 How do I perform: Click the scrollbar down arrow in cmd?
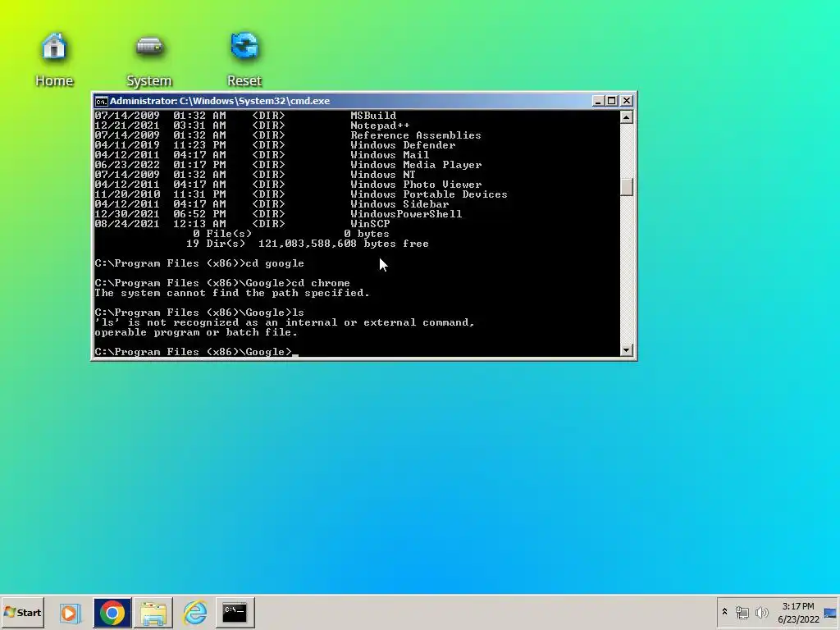click(626, 350)
